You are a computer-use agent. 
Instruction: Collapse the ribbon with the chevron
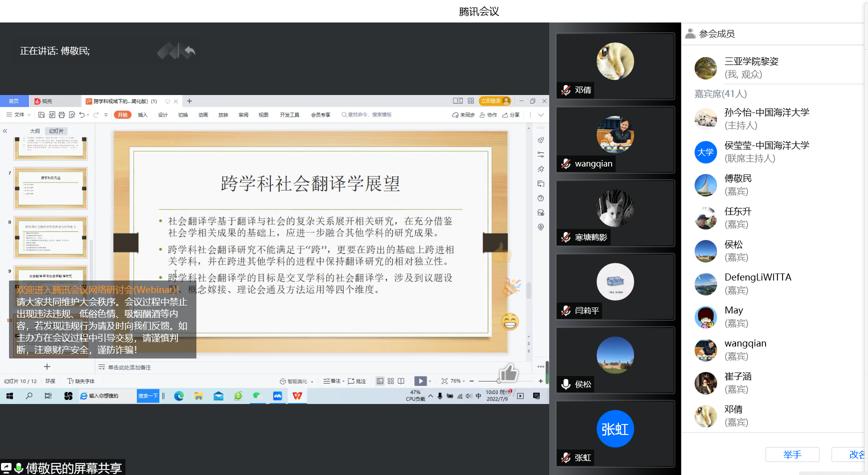[541, 115]
